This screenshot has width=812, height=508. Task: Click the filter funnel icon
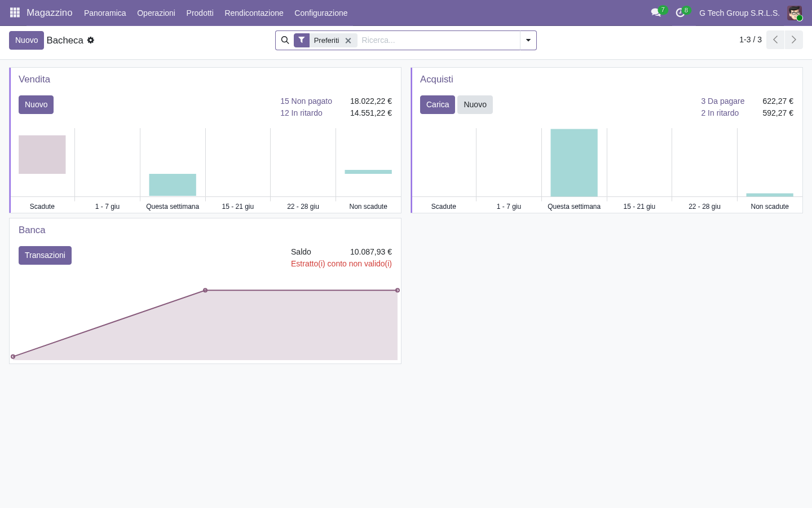[302, 40]
